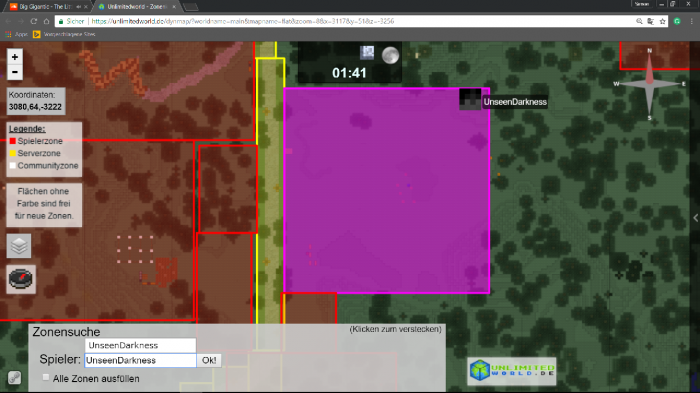Click the Spielerzone legend label
Viewport: 700px width, 393px height.
(x=40, y=141)
